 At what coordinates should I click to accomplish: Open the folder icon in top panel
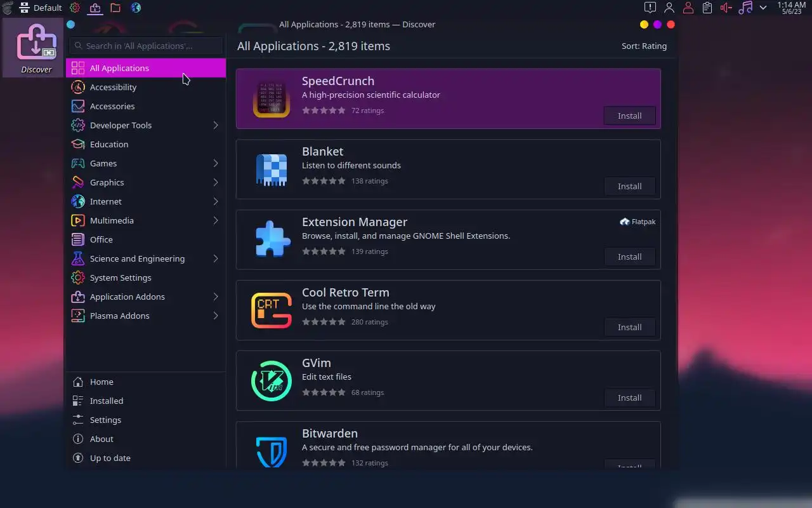(x=115, y=8)
